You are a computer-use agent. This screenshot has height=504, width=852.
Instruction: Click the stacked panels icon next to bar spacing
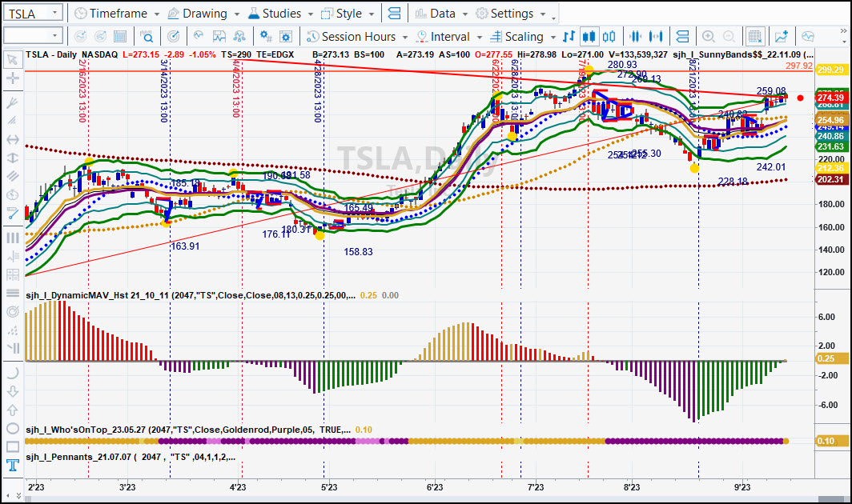click(682, 36)
